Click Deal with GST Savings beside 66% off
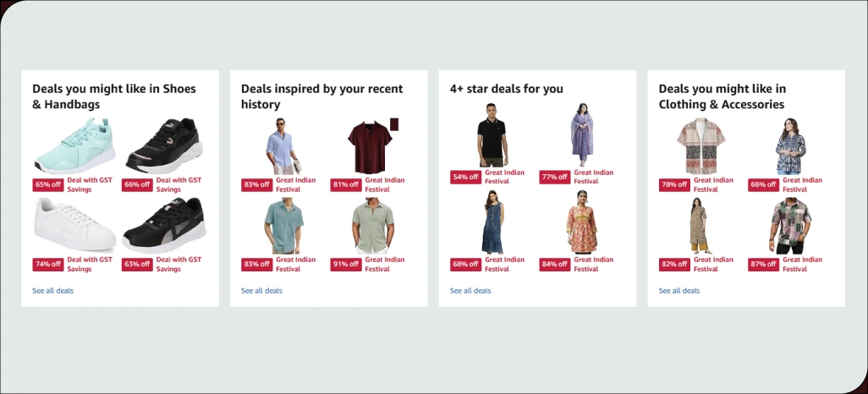Image resolution: width=868 pixels, height=394 pixels. pos(179,185)
